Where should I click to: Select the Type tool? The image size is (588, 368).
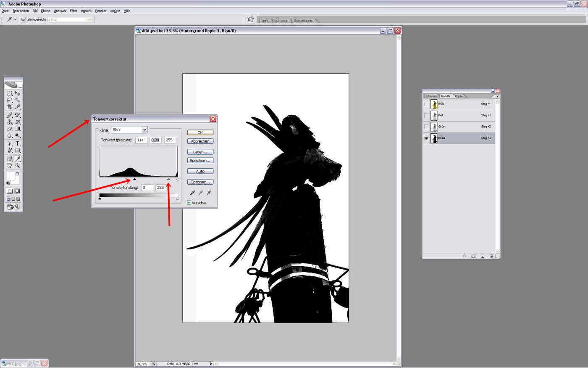(17, 144)
